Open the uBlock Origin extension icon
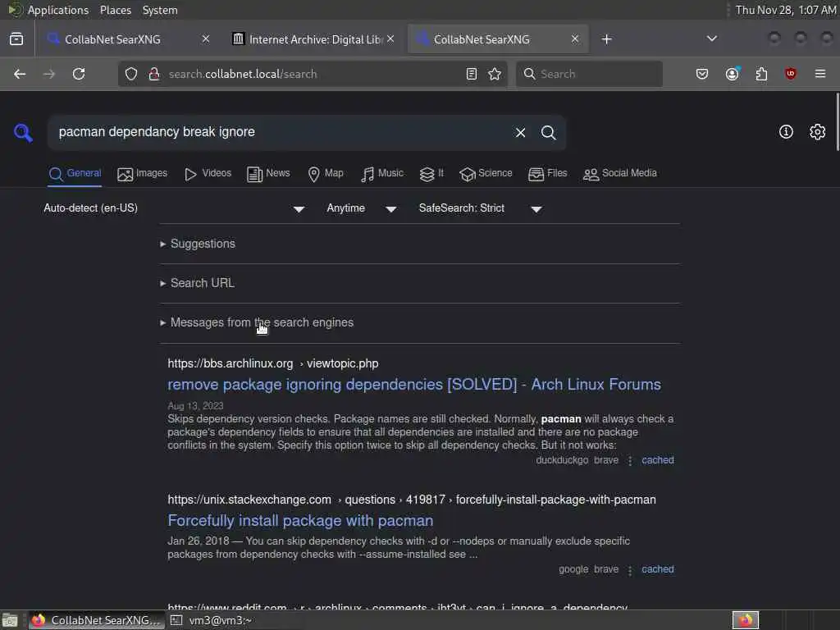The height and width of the screenshot is (630, 840). coord(791,74)
